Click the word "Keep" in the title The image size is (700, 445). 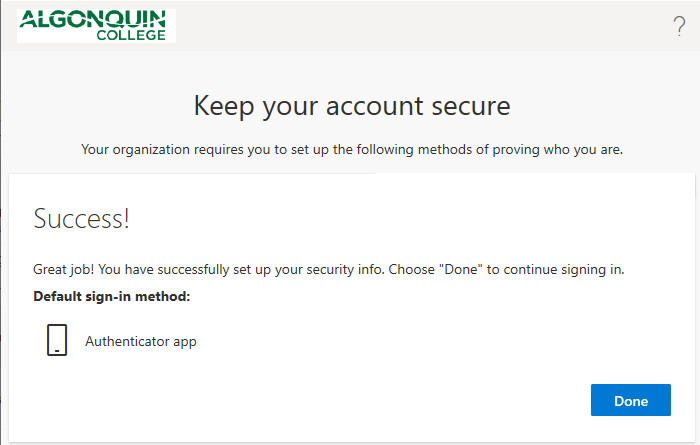coord(219,105)
